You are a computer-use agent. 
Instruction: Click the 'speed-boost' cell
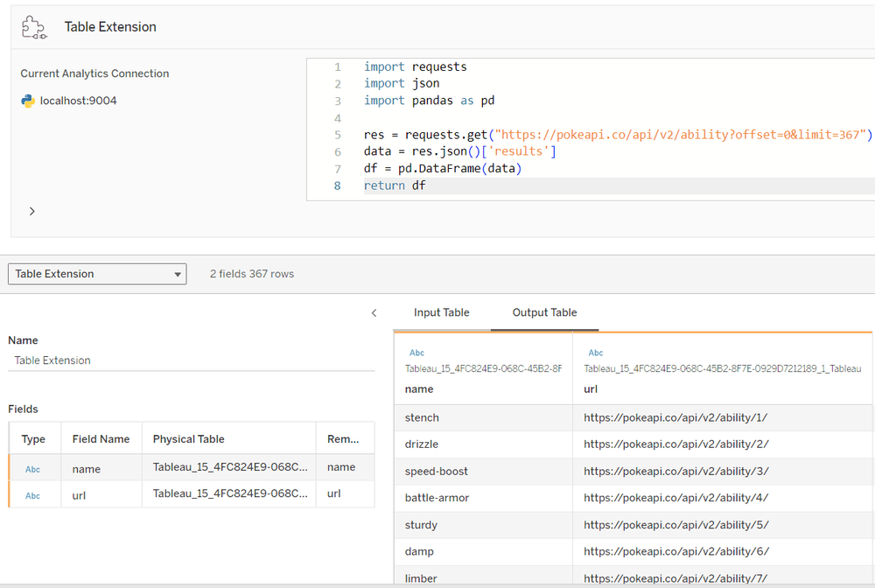pyautogui.click(x=483, y=472)
